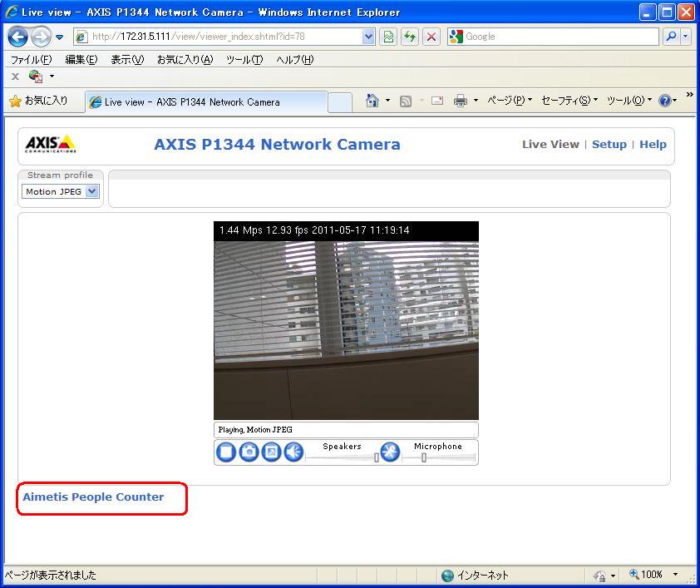Click the インターネット security zone indicator

click(475, 575)
